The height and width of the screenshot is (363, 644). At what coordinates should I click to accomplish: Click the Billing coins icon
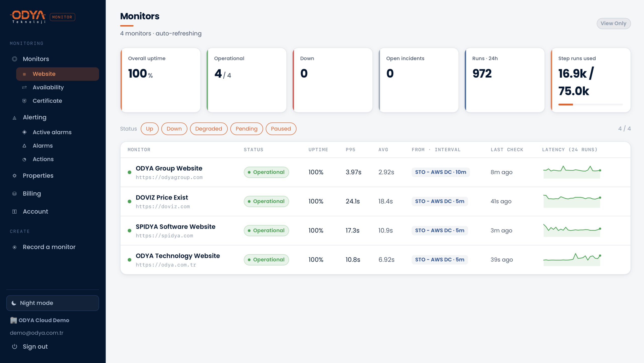[15, 194]
